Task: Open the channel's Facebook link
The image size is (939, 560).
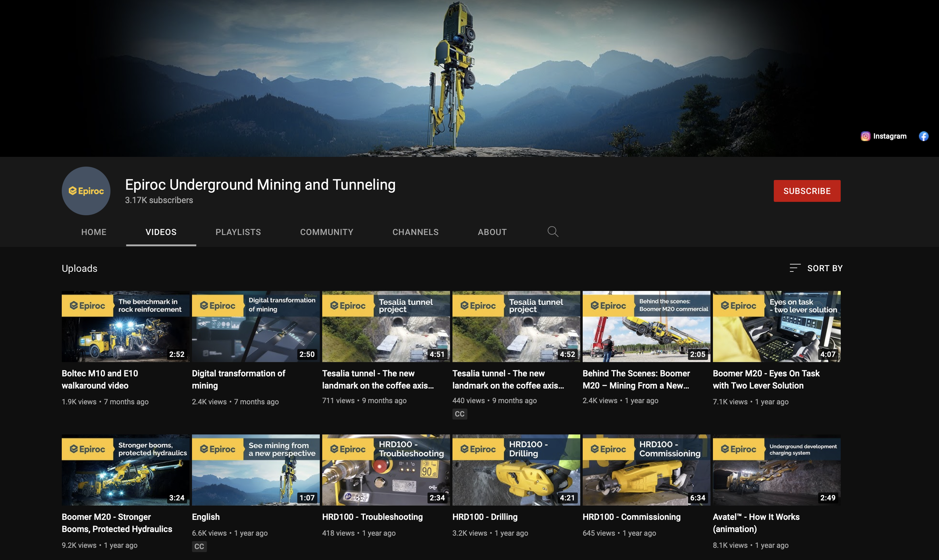Action: [923, 136]
